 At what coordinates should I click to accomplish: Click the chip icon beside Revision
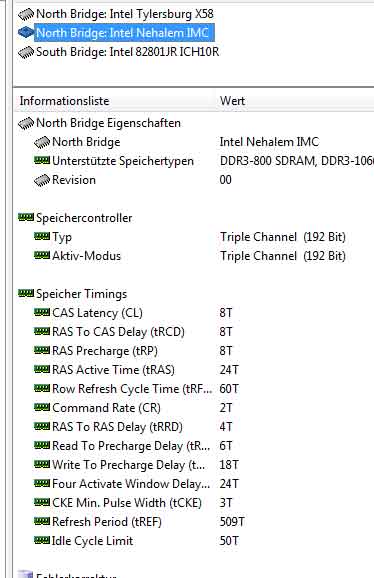tap(42, 180)
